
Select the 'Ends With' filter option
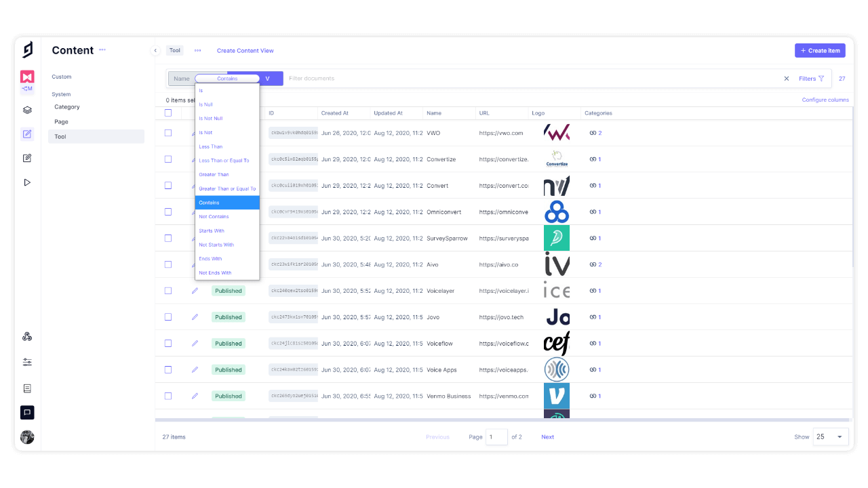click(227, 259)
